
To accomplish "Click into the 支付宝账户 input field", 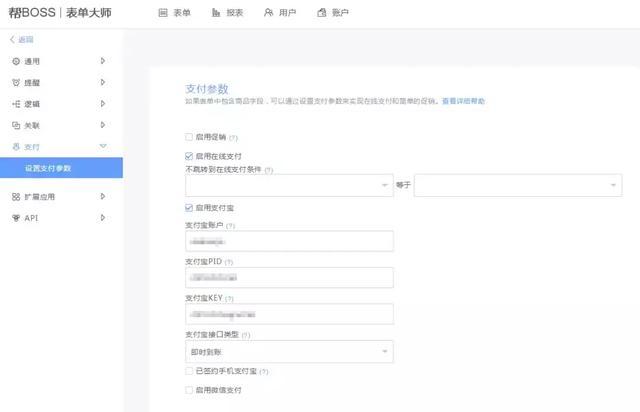I will click(289, 241).
